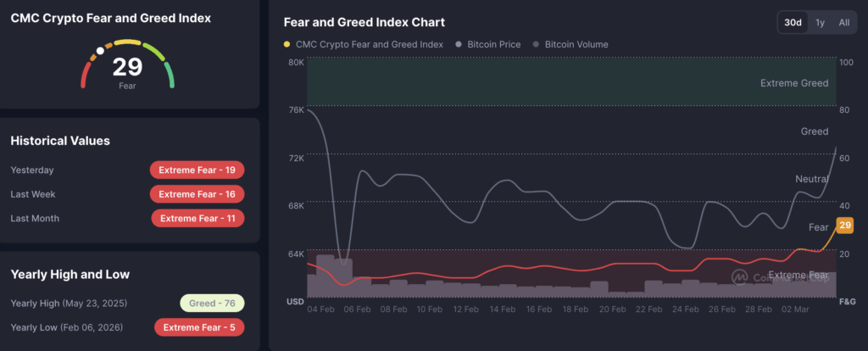Click the CoinMarketCap watermark logo on the chart

(740, 276)
